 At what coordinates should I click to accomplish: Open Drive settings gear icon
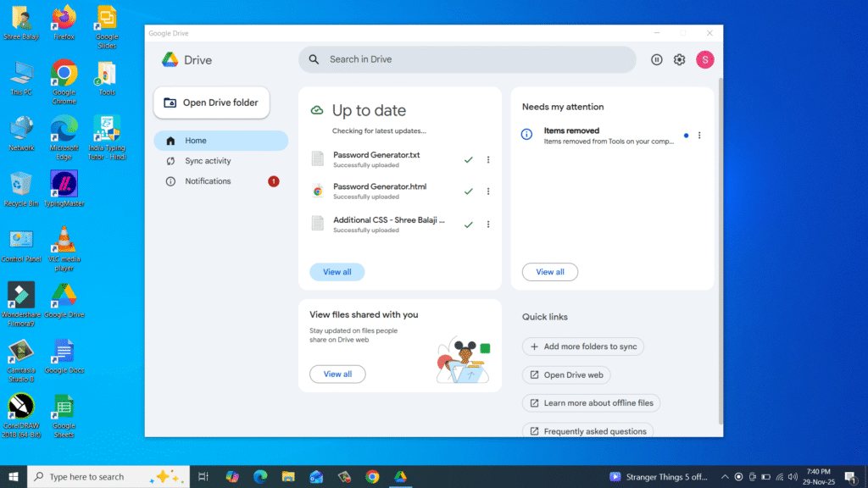point(679,59)
